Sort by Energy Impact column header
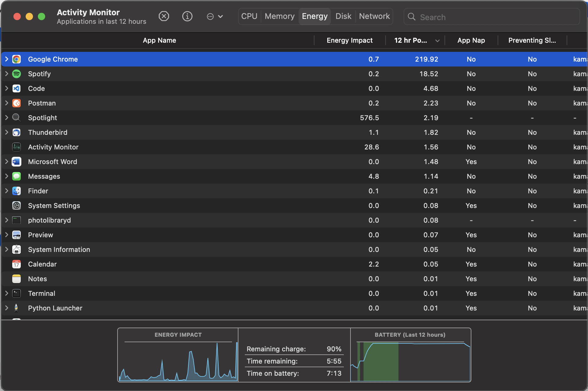 click(349, 40)
